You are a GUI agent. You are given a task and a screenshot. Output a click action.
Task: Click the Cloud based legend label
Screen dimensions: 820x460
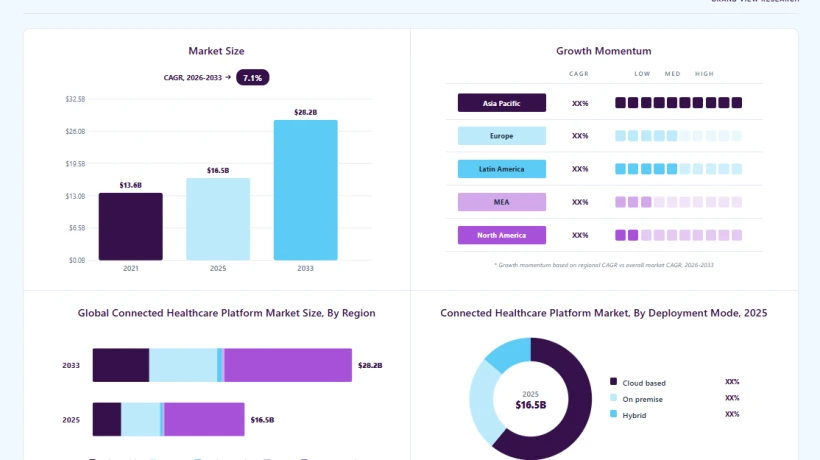(644, 383)
